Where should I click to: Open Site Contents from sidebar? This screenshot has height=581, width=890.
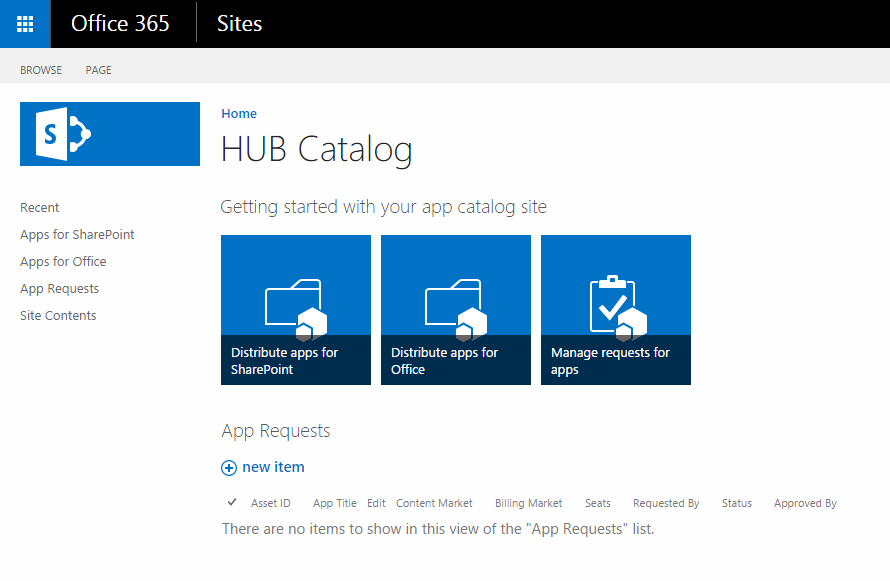[x=58, y=316]
